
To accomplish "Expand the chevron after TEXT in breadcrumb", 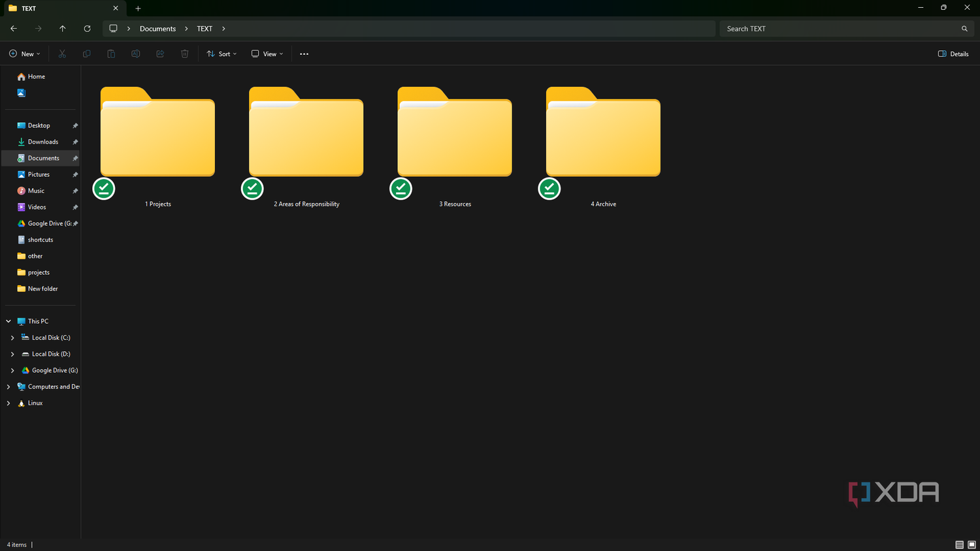I will (223, 29).
